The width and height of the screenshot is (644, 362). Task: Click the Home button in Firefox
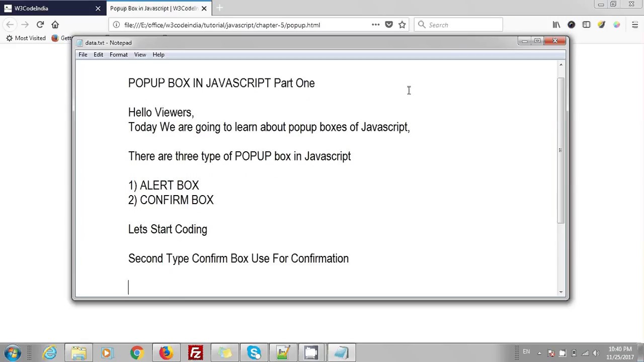[x=55, y=24]
